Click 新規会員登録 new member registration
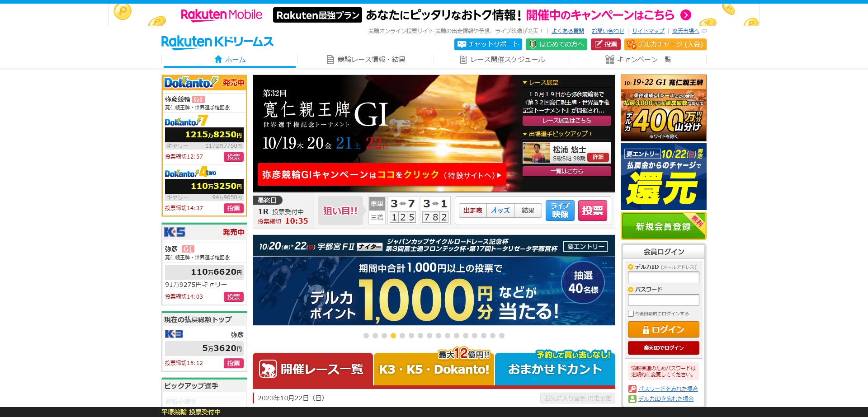Image resolution: width=868 pixels, height=417 pixels. pos(663,226)
